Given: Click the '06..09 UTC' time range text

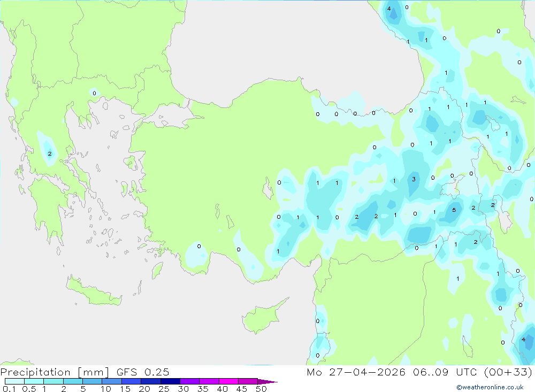Looking at the screenshot, I should click(x=444, y=372).
